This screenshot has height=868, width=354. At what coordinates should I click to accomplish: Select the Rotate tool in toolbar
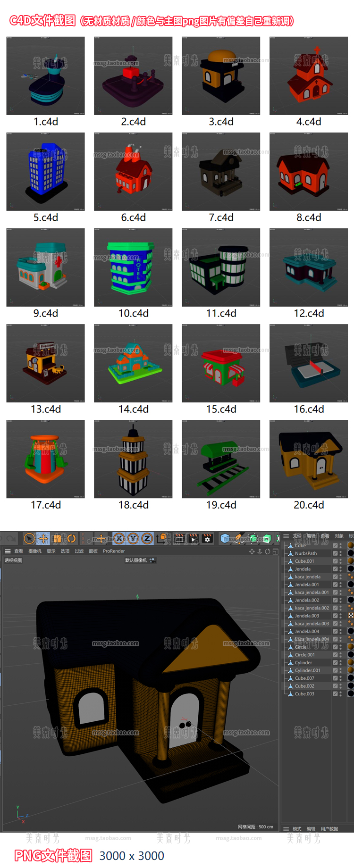click(x=71, y=538)
